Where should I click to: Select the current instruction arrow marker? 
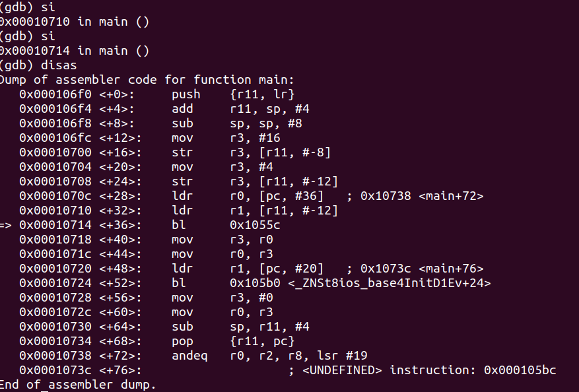[5, 225]
